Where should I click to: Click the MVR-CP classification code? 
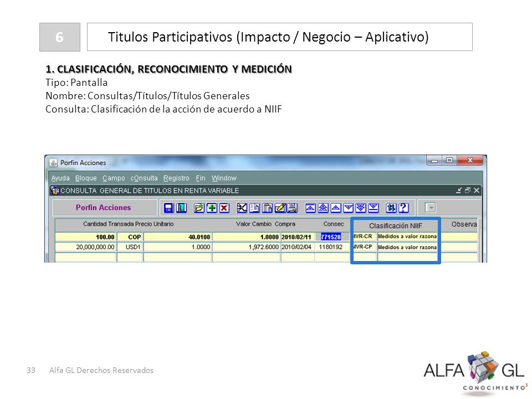365,247
